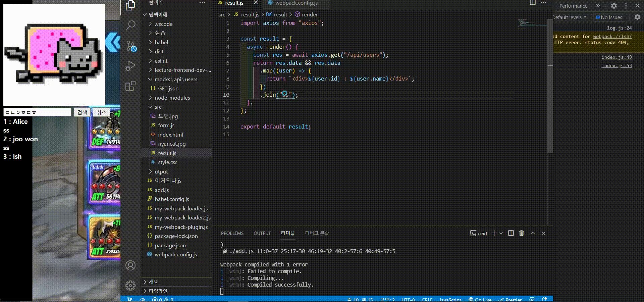
Task: Click the 취소 cancel button on the page
Action: click(x=101, y=112)
